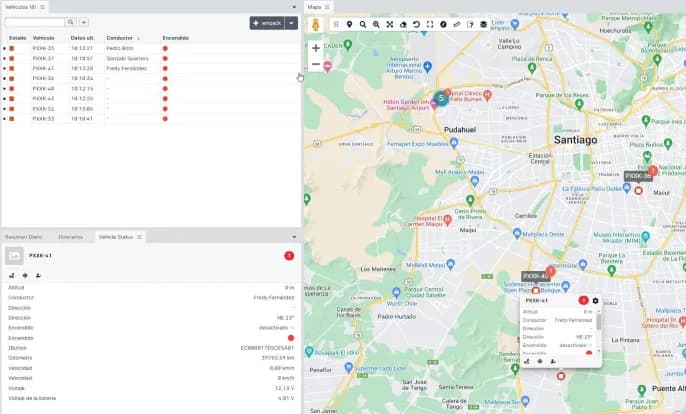The height and width of the screenshot is (414, 686).
Task: Open the magnifier search tool in map toolbar
Action: coord(363,25)
